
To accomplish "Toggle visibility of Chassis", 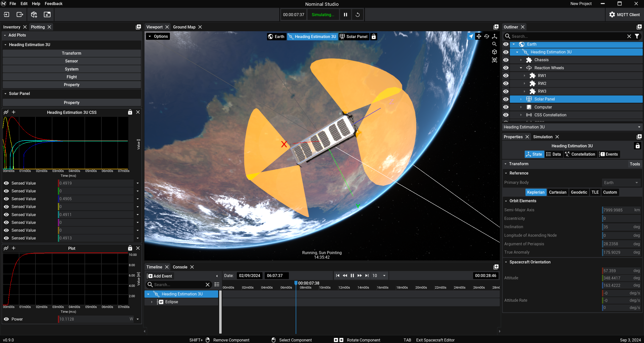I will 506,60.
